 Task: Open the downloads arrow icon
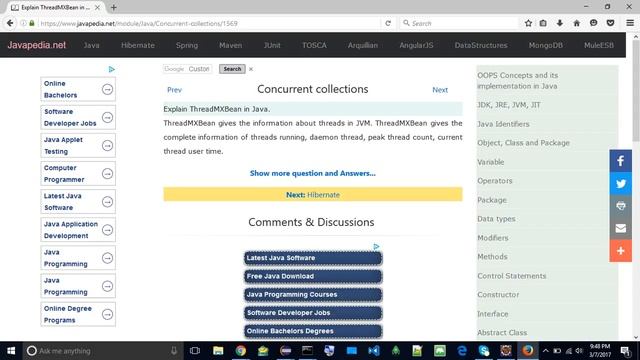click(x=560, y=23)
